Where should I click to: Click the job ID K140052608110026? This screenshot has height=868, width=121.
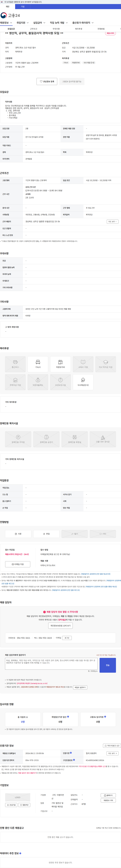click(x=95, y=760)
